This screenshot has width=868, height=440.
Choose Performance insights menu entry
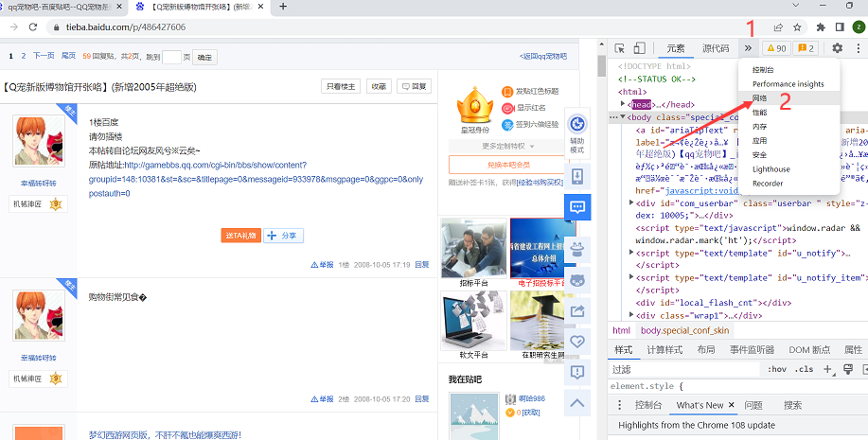(x=788, y=84)
